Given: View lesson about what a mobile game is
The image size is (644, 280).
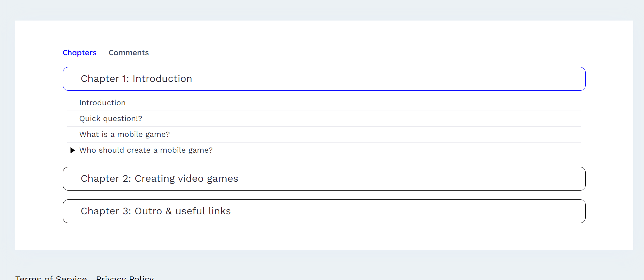Looking at the screenshot, I should coord(124,134).
